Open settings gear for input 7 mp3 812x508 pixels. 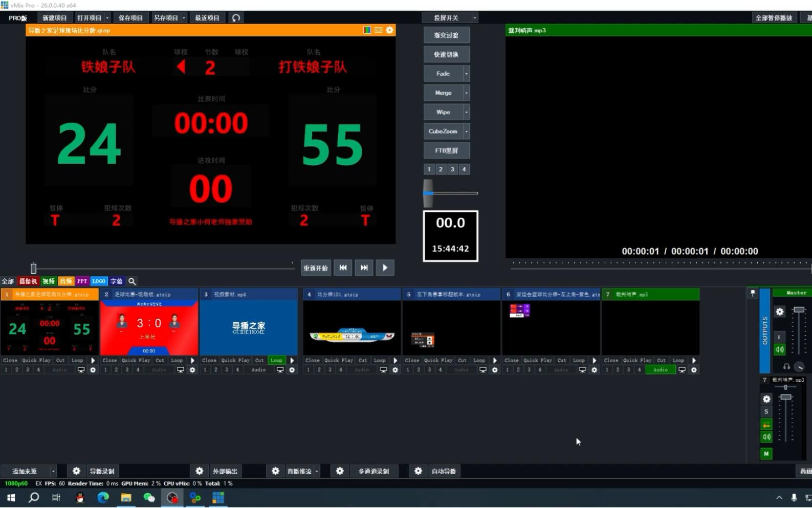pos(694,370)
